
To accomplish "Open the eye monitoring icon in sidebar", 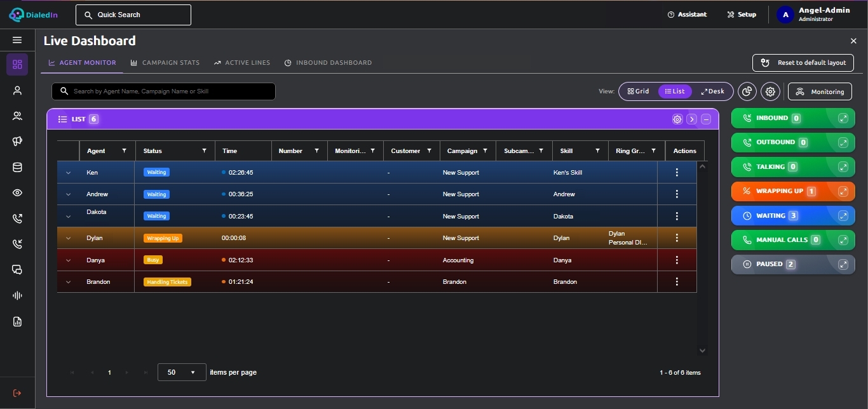I will [17, 193].
